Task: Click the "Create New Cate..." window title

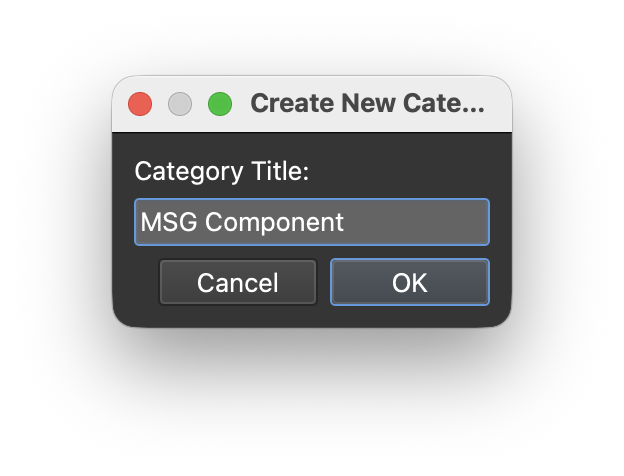Action: pos(367,103)
